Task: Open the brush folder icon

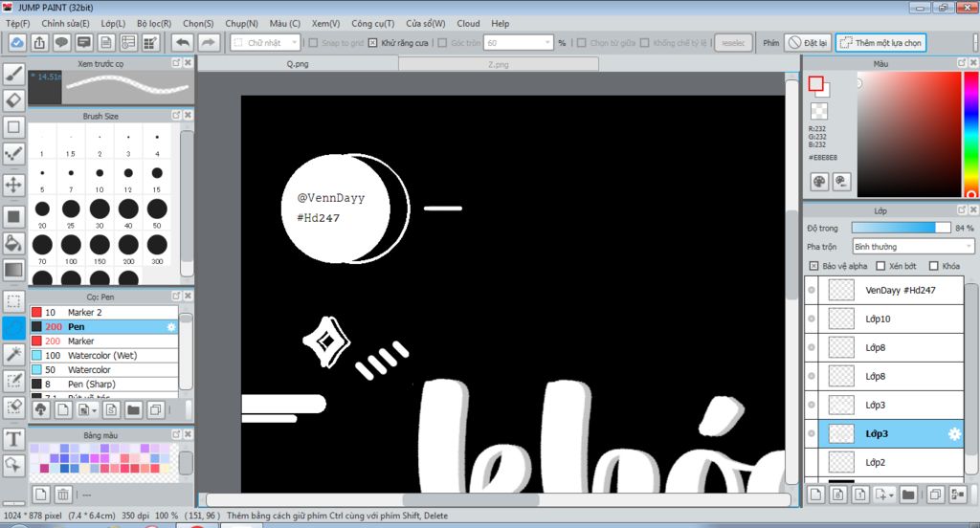Action: coord(132,410)
